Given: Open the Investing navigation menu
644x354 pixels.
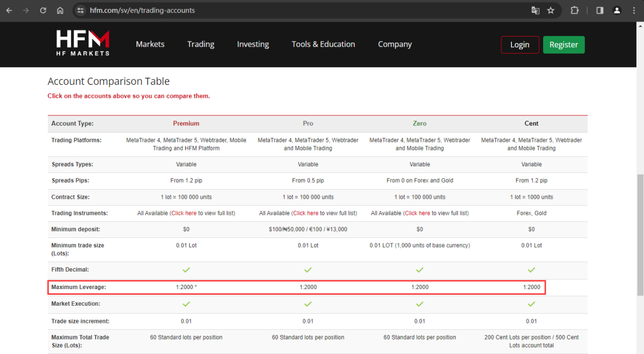Looking at the screenshot, I should click(x=253, y=44).
